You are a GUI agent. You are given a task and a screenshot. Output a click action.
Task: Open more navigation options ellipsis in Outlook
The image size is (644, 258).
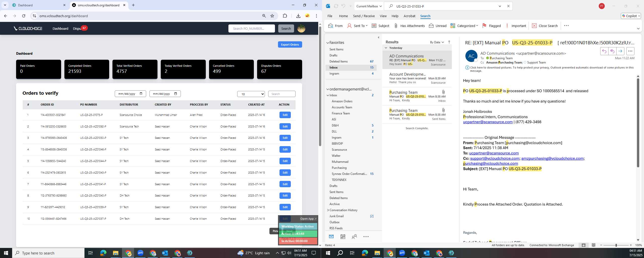(x=366, y=237)
